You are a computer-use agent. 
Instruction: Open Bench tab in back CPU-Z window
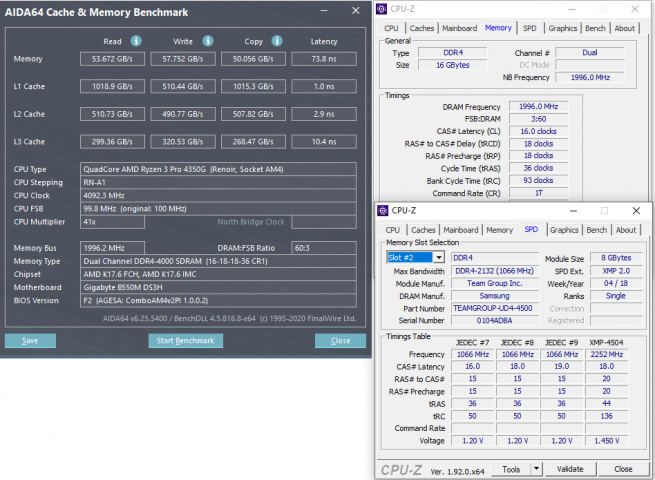595,28
